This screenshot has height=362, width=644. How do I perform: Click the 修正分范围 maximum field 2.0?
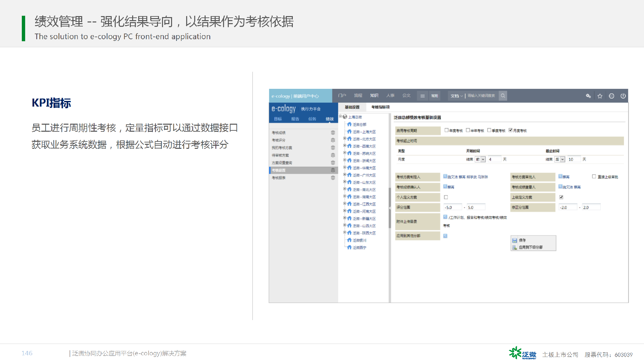(x=591, y=207)
